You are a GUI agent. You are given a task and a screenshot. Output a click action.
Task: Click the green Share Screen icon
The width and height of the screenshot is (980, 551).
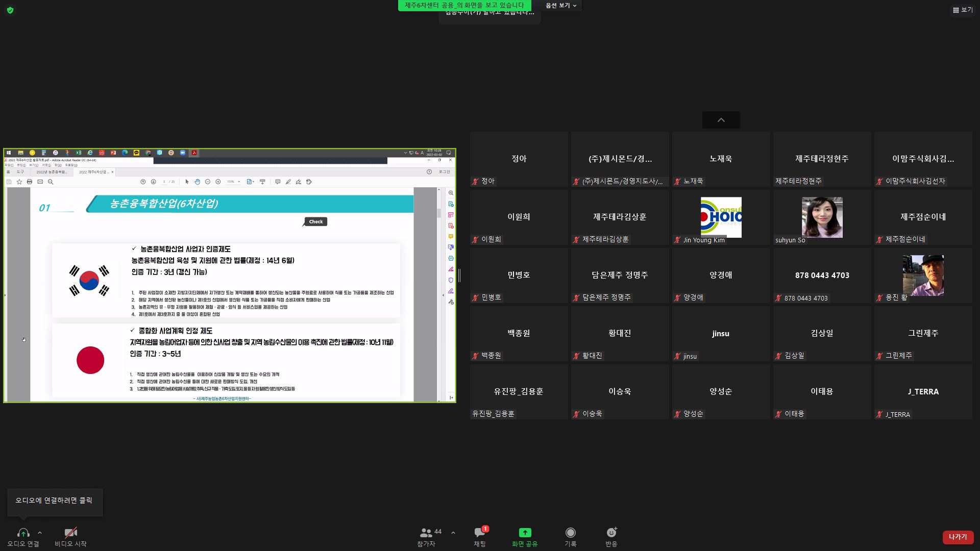[x=525, y=533]
